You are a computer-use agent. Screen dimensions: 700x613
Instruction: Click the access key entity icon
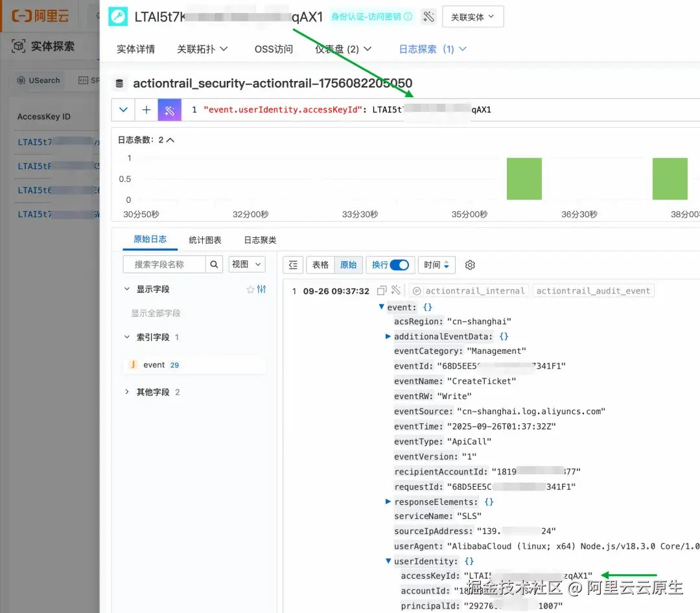(118, 16)
